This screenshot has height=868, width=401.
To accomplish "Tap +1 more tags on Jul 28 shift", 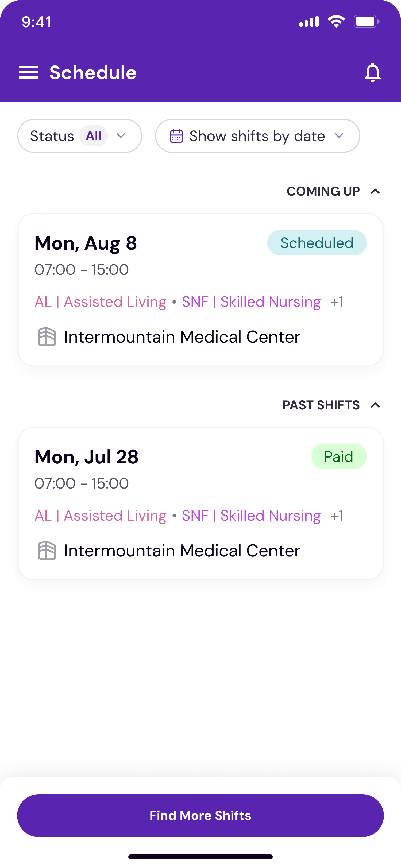I will click(x=337, y=516).
